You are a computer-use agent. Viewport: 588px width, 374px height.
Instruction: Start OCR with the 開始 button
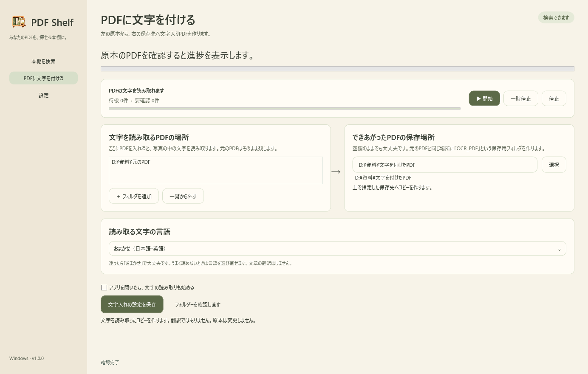coord(484,98)
